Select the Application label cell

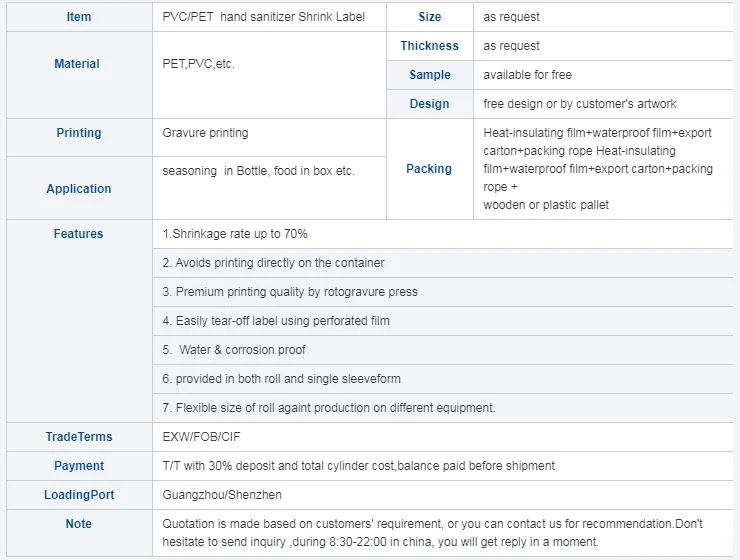(78, 189)
